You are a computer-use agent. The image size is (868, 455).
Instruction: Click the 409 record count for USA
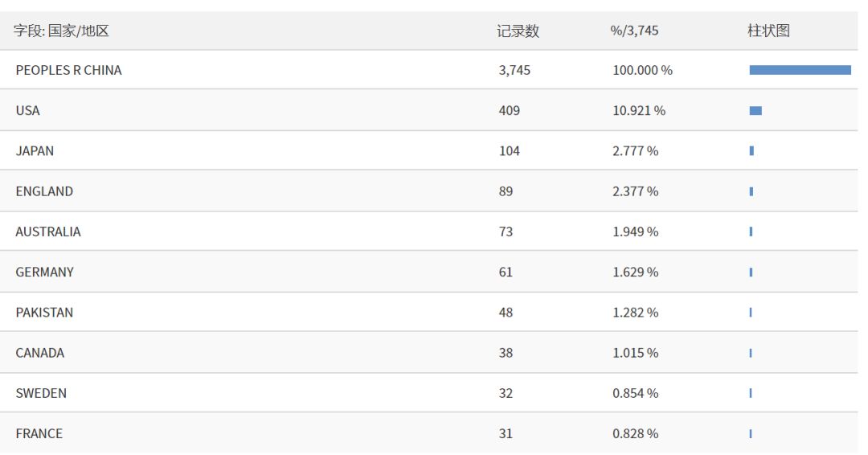coord(509,111)
